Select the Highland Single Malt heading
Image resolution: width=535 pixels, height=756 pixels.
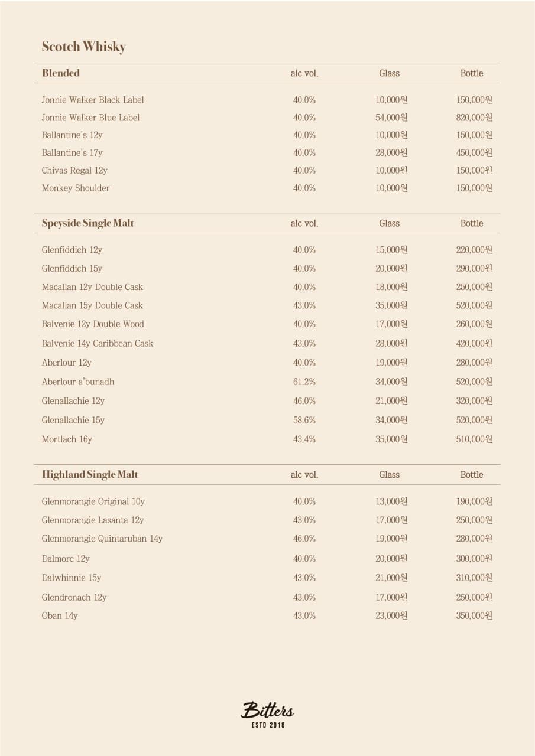(x=90, y=474)
